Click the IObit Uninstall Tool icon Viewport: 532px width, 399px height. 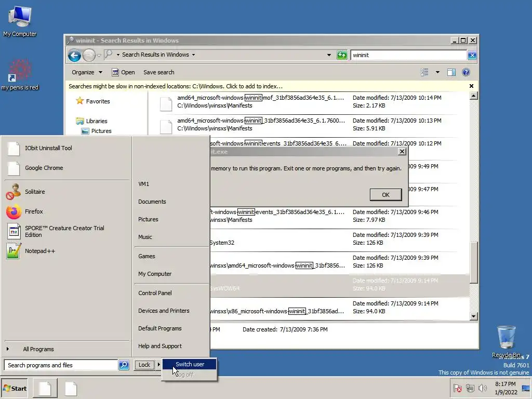[14, 148]
